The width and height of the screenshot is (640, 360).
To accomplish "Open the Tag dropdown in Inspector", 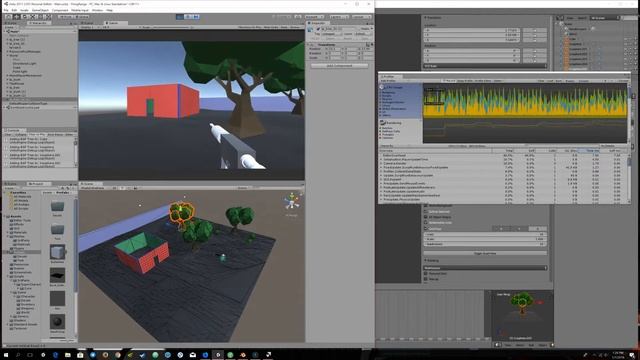I will pos(333,34).
